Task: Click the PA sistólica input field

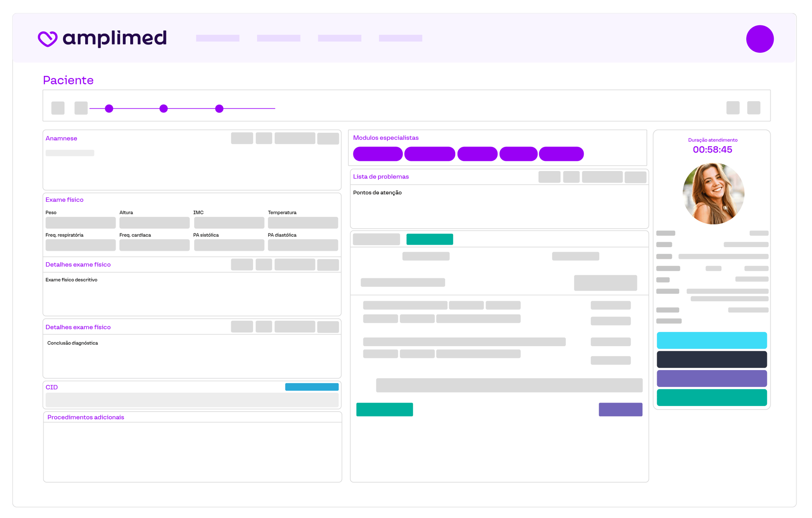Action: (x=229, y=245)
